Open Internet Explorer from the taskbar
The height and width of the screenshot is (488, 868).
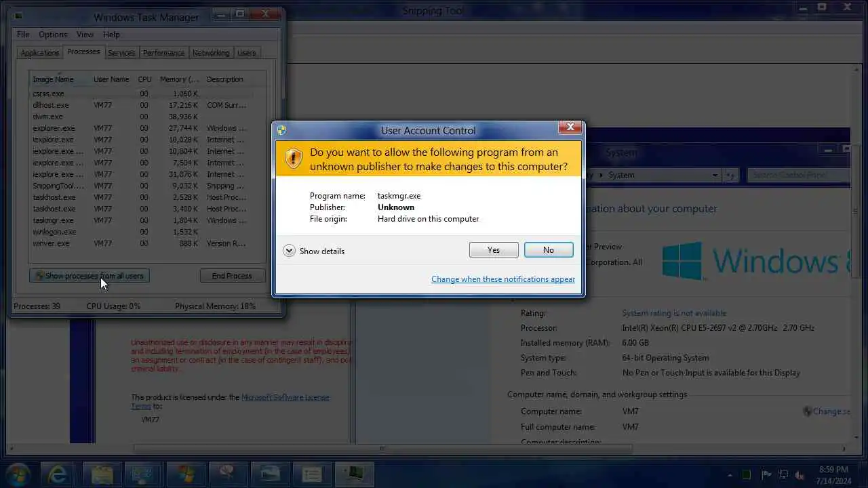58,474
